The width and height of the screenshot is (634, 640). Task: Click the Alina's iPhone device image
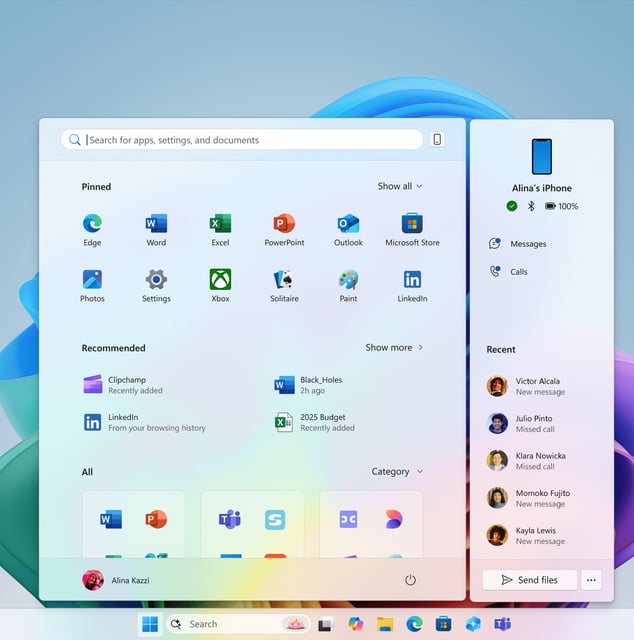pos(542,157)
